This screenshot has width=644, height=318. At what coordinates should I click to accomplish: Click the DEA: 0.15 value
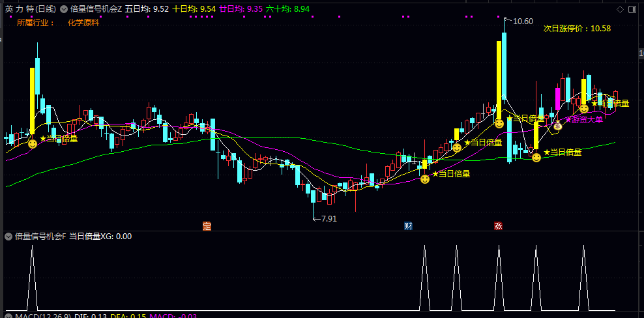[128, 316]
